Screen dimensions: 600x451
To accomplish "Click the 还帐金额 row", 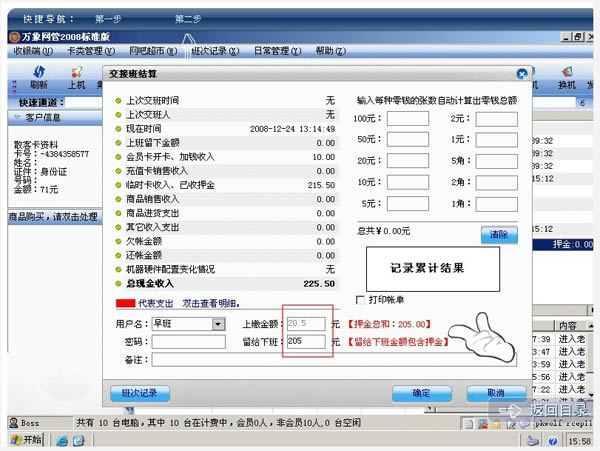I will click(x=225, y=255).
